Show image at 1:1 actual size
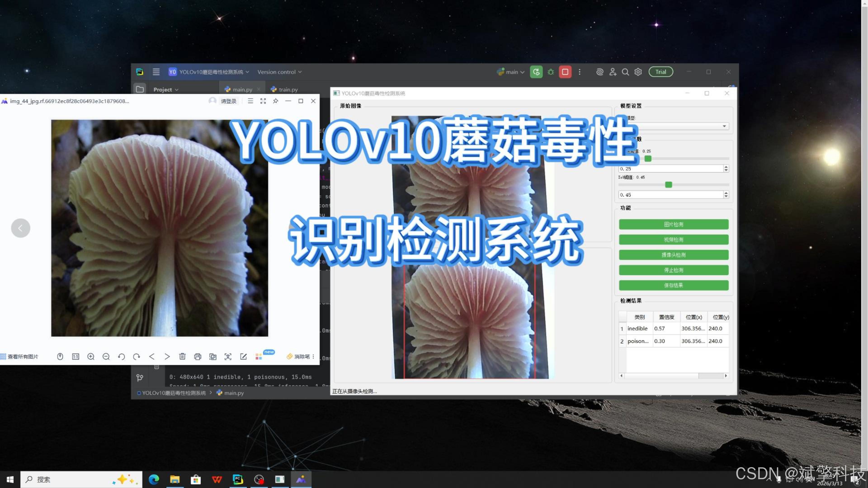Image resolution: width=868 pixels, height=488 pixels. [x=75, y=356]
